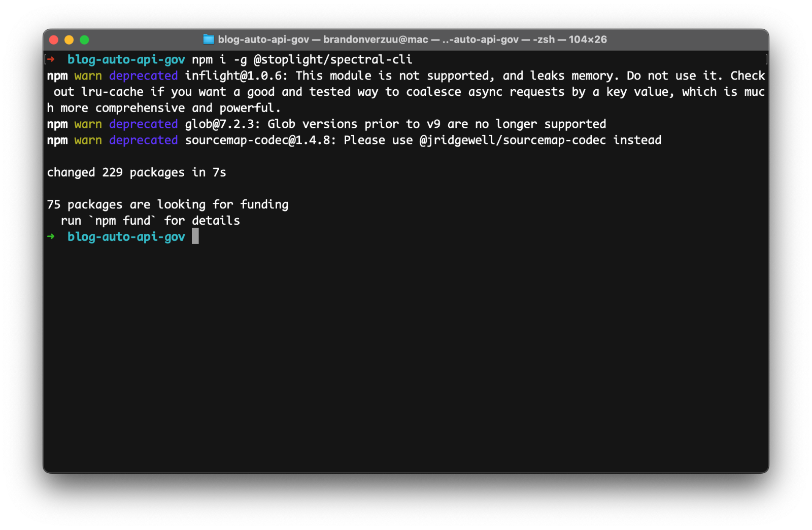Click the blinking block cursor
Image resolution: width=812 pixels, height=530 pixels.
[195, 236]
